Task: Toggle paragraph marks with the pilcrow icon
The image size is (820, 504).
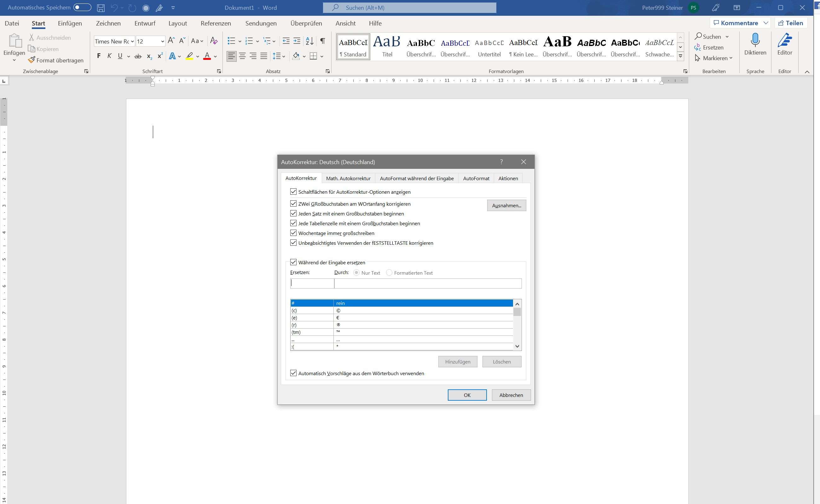Action: tap(322, 41)
